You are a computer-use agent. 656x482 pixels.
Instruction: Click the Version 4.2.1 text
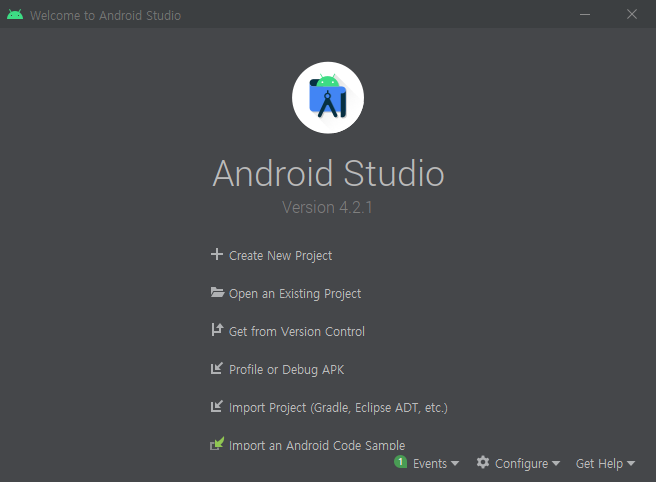click(x=327, y=208)
